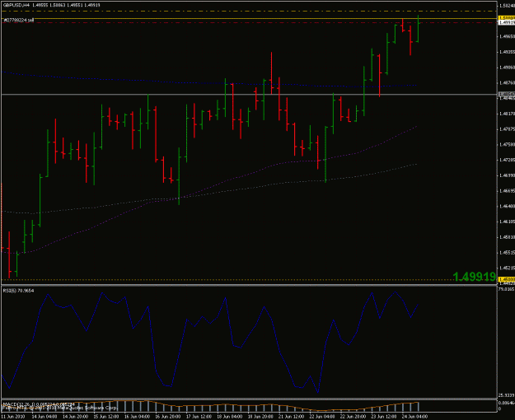Click the 23 Jun 12:00 time label

click(x=384, y=417)
